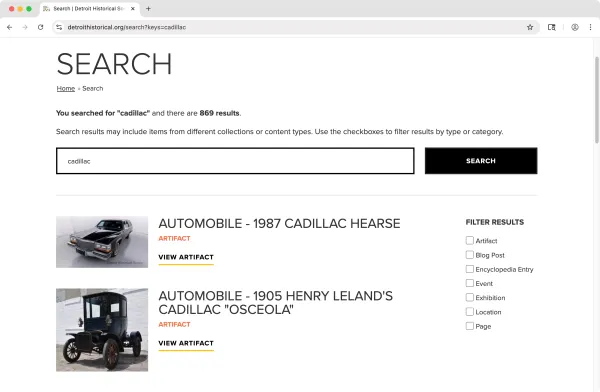The height and width of the screenshot is (392, 600).
Task: Open site information icon in address bar
Action: pos(59,27)
